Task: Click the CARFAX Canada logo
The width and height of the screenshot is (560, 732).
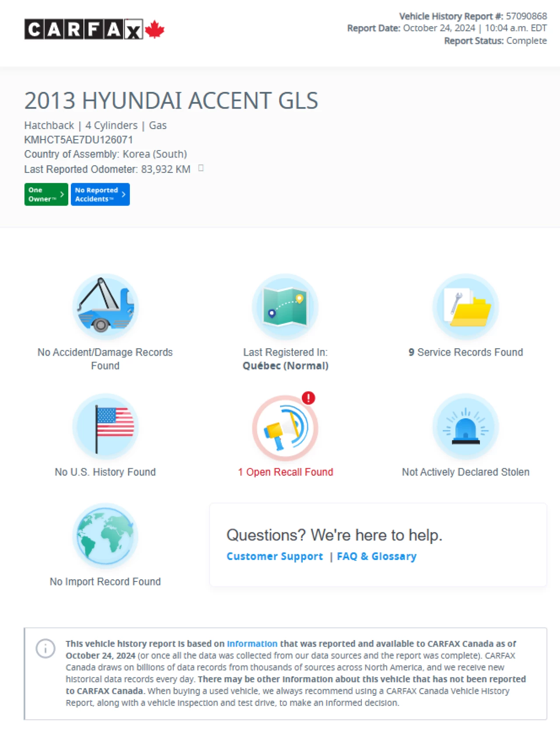Action: tap(94, 29)
